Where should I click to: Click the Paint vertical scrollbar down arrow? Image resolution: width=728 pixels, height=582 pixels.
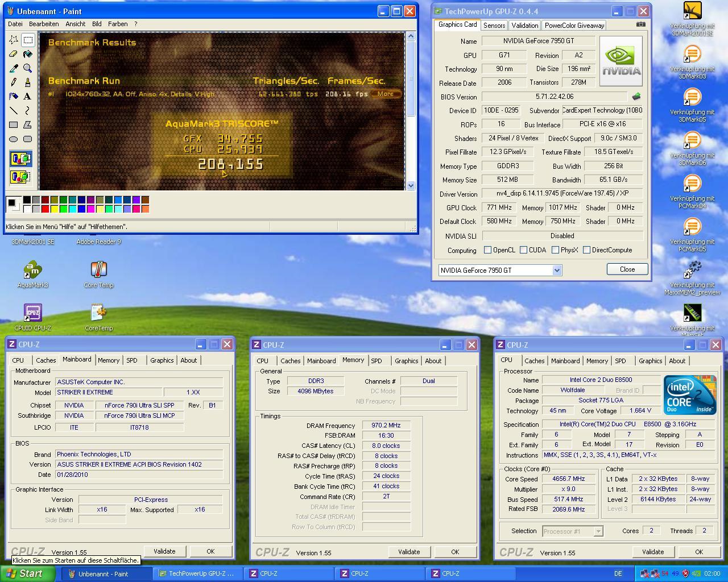411,185
